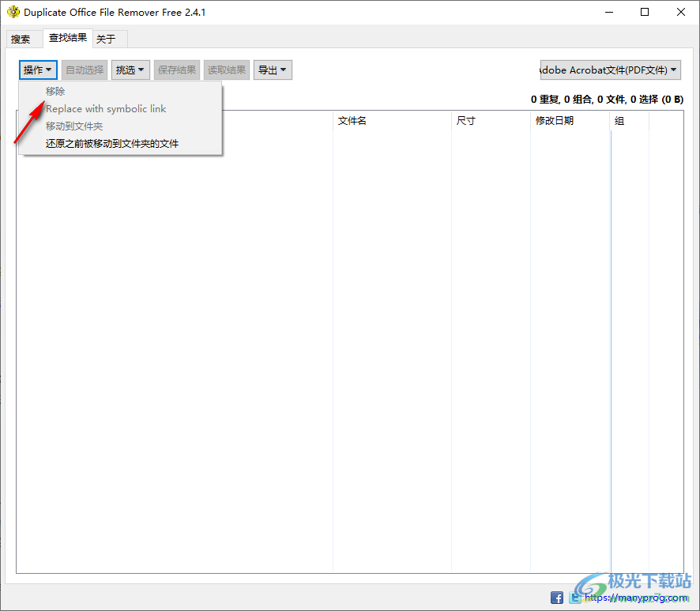Click the Facebook icon in status bar
The height and width of the screenshot is (611, 700).
[557, 598]
